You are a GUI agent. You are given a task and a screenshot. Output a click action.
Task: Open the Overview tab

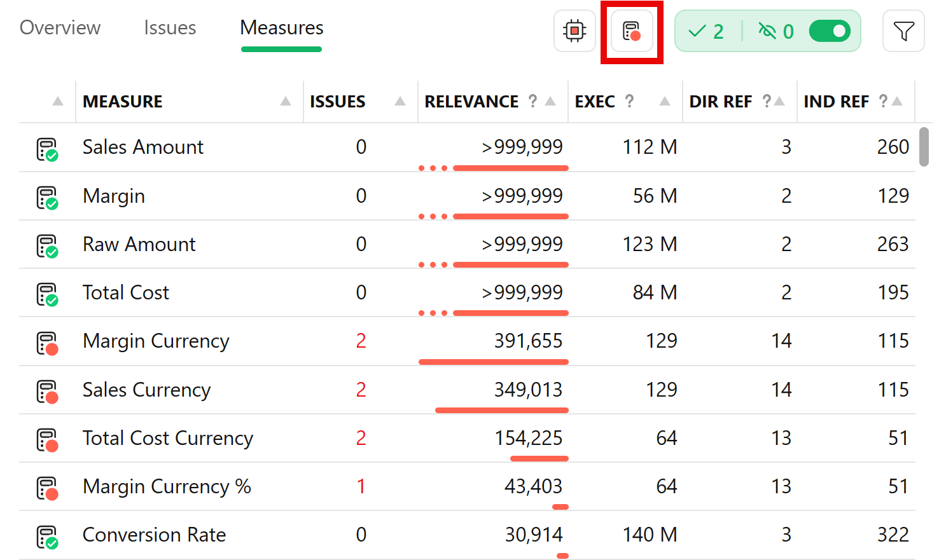[x=60, y=28]
